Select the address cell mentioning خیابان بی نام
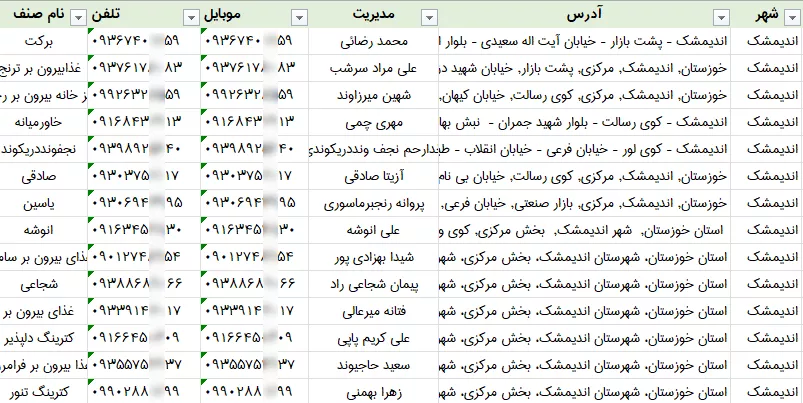803x403 pixels. click(584, 176)
